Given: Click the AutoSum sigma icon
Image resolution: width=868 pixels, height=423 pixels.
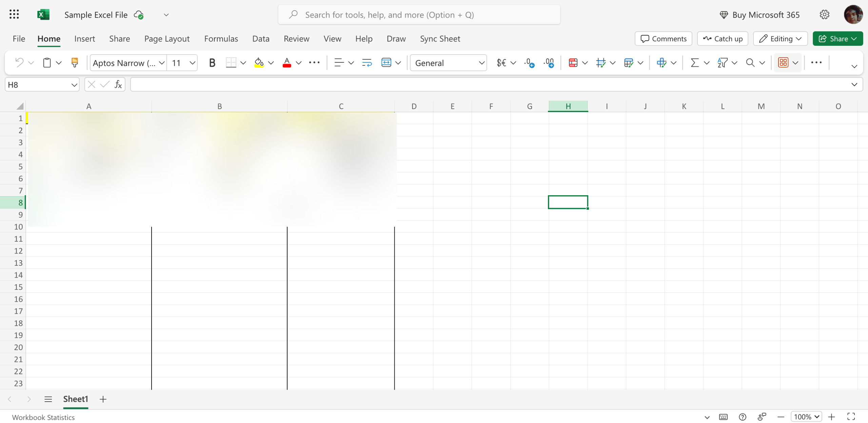Looking at the screenshot, I should (694, 63).
